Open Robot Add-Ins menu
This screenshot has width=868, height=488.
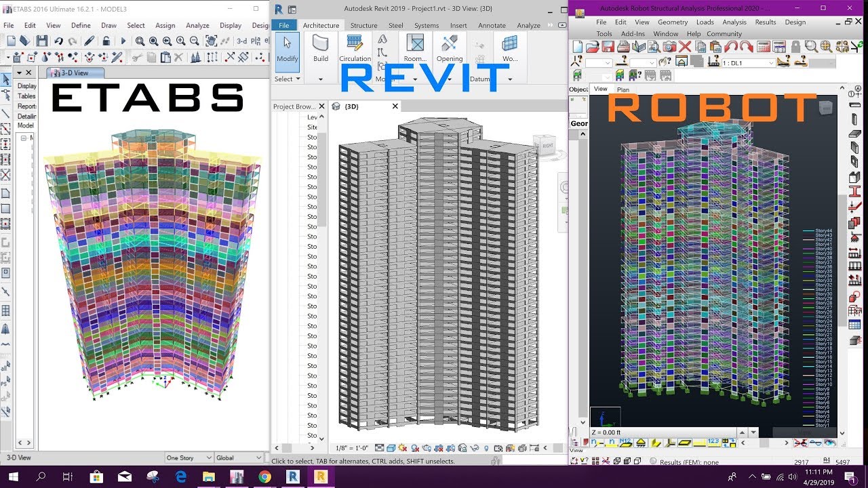pos(633,33)
